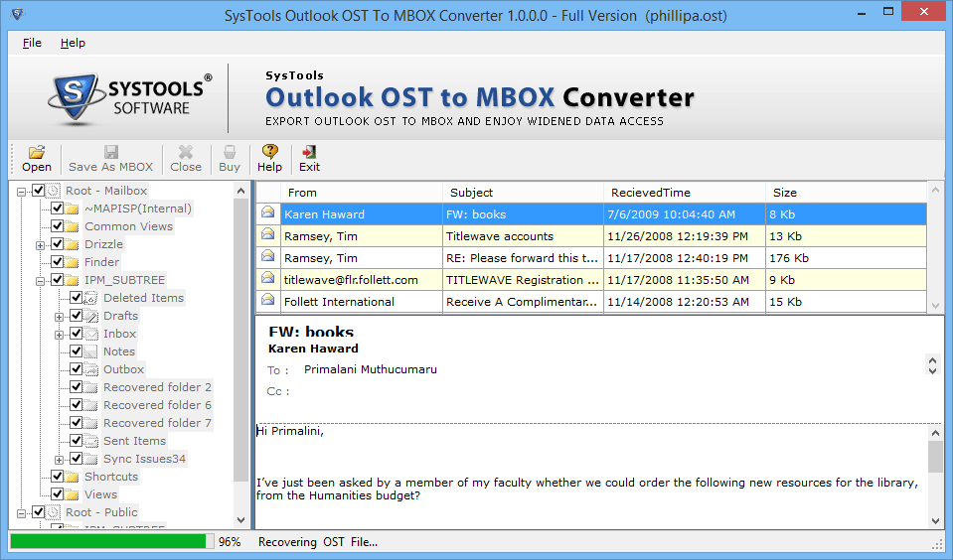Uncheck the Recovered folder 2 checkbox
This screenshot has height=560, width=953.
76,387
